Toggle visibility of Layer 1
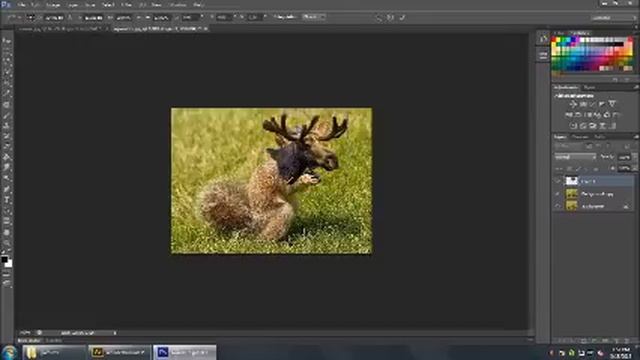The image size is (640, 360). coord(558,181)
